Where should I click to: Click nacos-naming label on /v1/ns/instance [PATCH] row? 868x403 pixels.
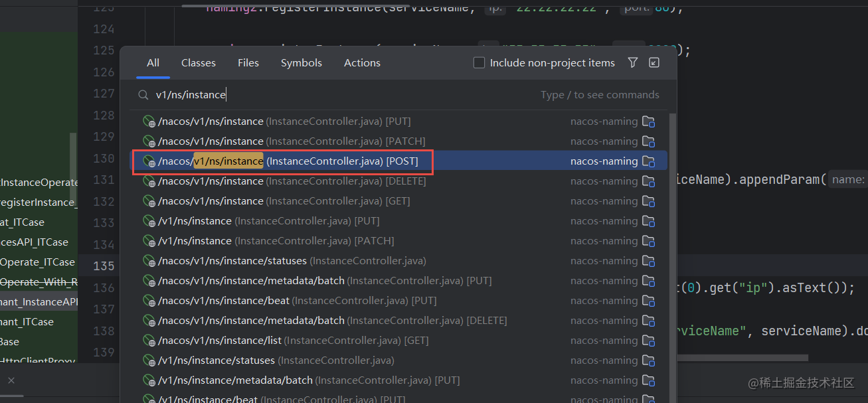[604, 241]
